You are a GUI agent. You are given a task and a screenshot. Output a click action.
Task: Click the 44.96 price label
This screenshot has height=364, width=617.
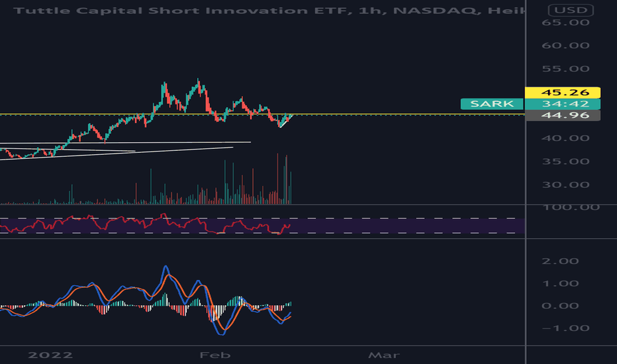[x=563, y=115]
